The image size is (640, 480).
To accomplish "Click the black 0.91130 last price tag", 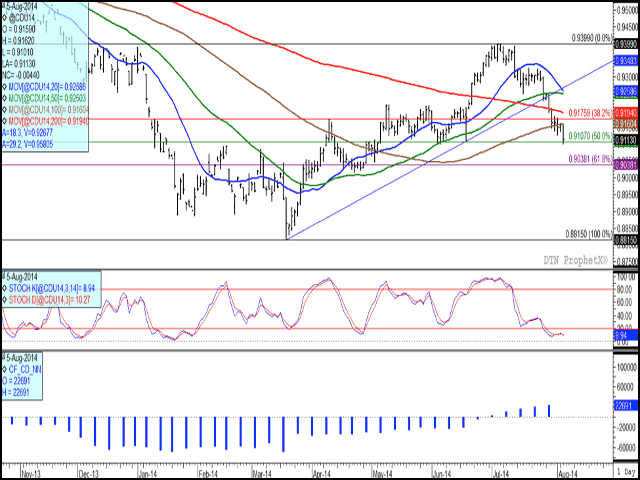I will click(626, 141).
